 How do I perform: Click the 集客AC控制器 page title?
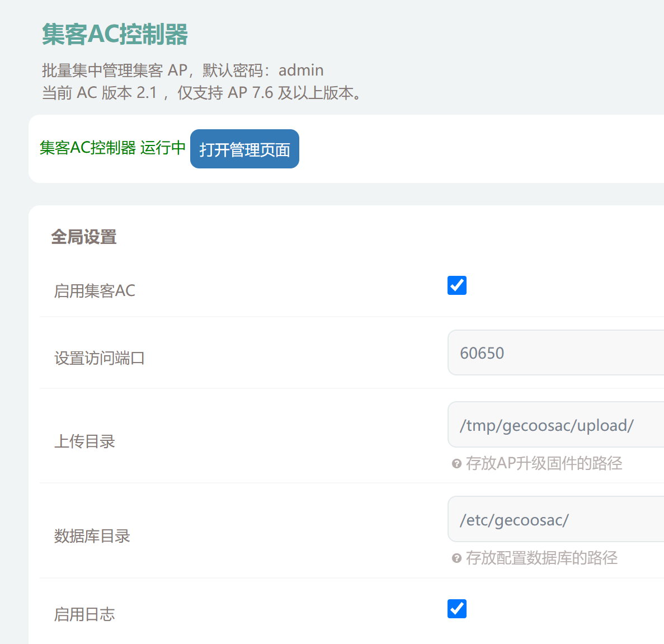pyautogui.click(x=115, y=34)
